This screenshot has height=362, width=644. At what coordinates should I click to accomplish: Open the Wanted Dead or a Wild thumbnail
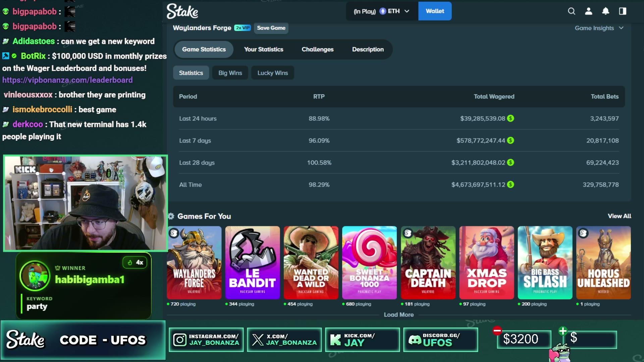(311, 263)
